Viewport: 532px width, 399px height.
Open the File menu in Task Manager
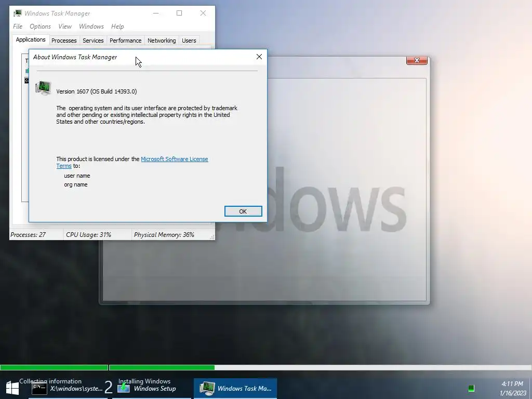click(x=18, y=26)
